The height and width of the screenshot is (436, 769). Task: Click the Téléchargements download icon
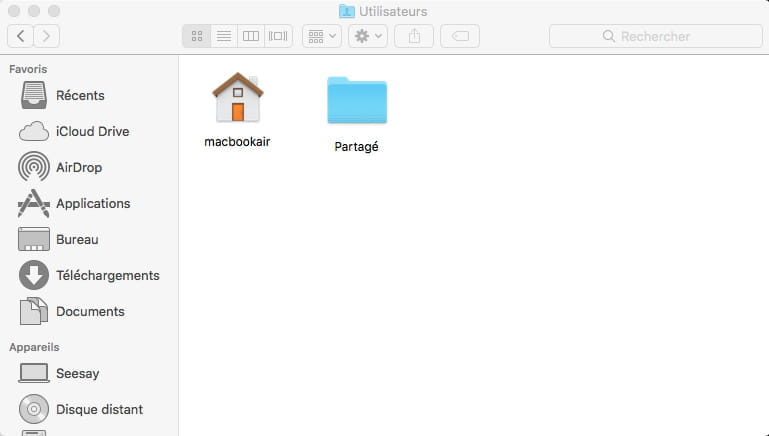click(34, 275)
